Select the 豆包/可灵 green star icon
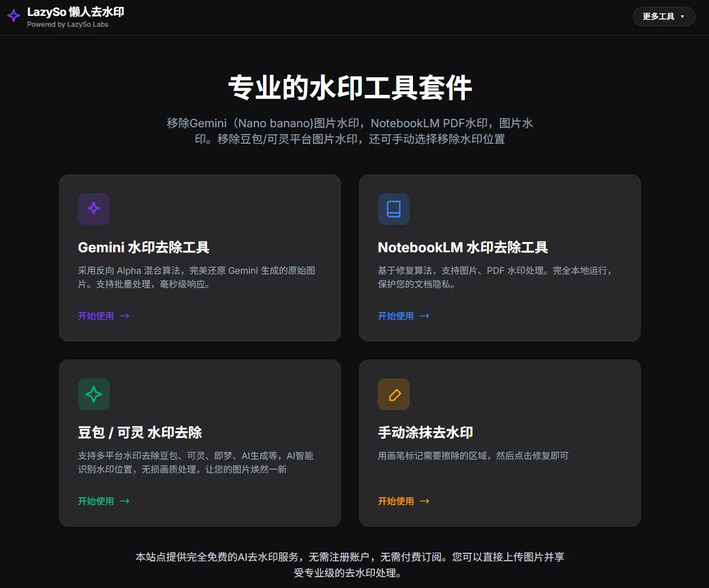 click(x=94, y=394)
